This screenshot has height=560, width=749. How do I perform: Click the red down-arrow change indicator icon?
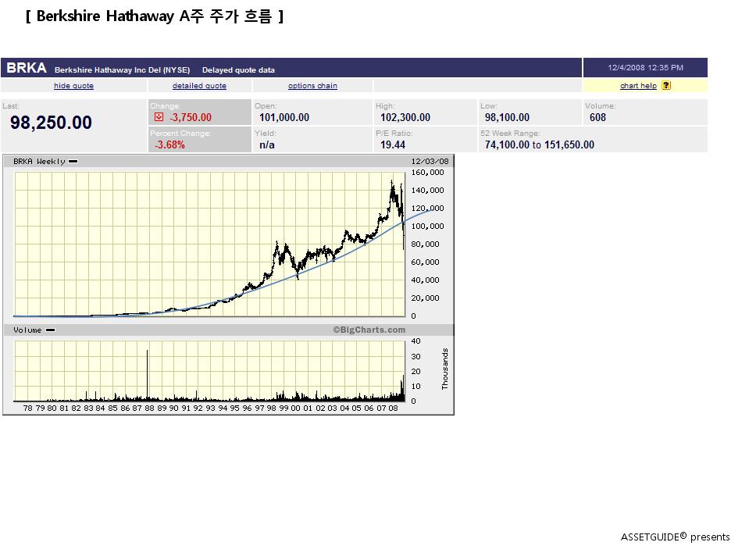(159, 117)
